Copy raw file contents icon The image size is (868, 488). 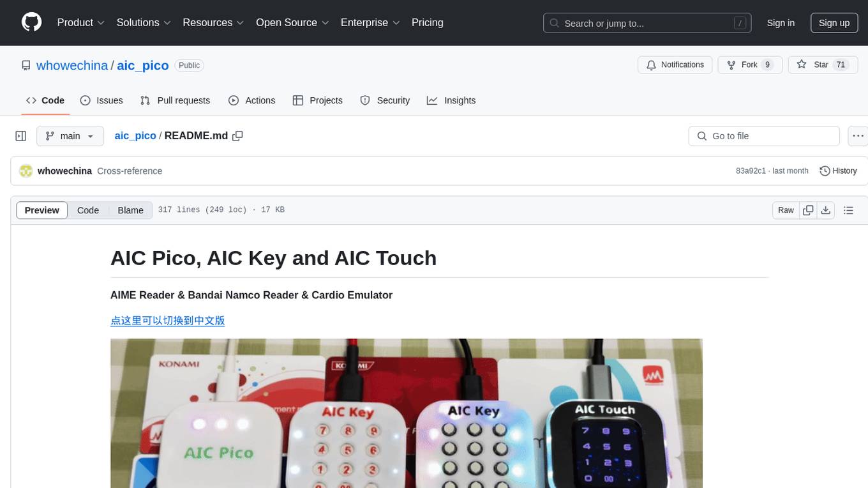pyautogui.click(x=808, y=210)
